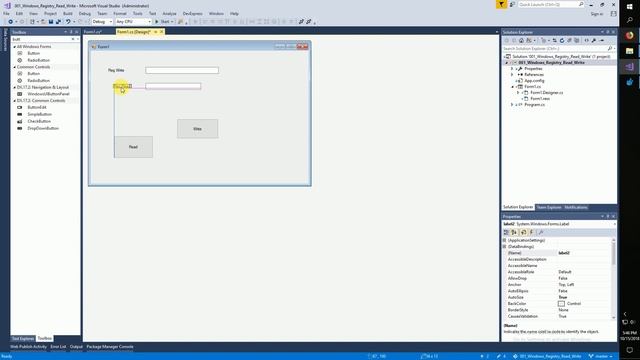Switch to the Notifications tab
The width and height of the screenshot is (640, 360).
576,207
